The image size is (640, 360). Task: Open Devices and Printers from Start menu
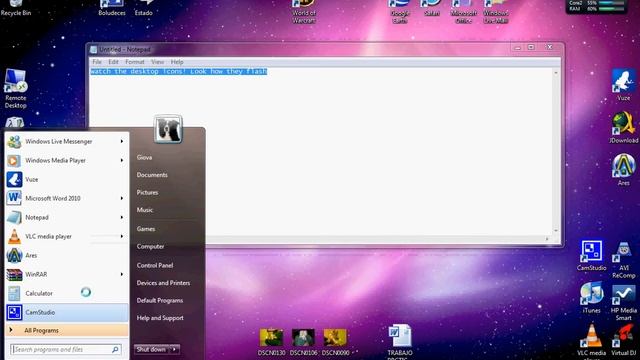[163, 283]
